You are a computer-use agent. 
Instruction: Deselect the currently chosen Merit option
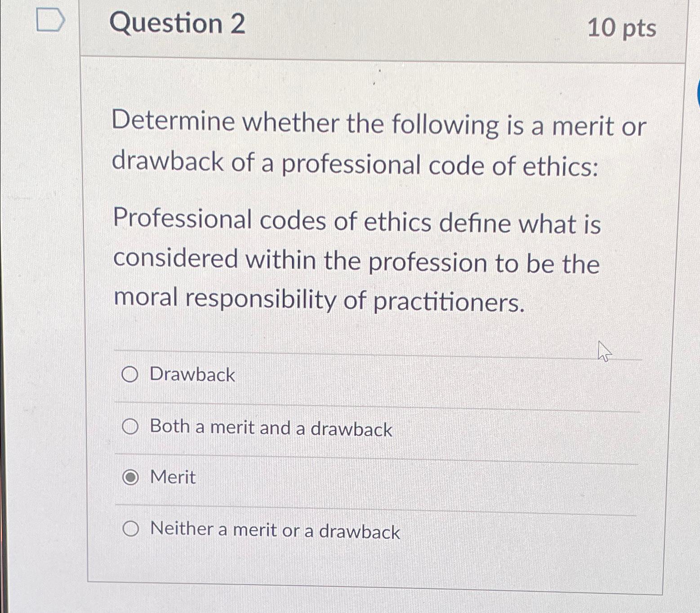pyautogui.click(x=130, y=477)
